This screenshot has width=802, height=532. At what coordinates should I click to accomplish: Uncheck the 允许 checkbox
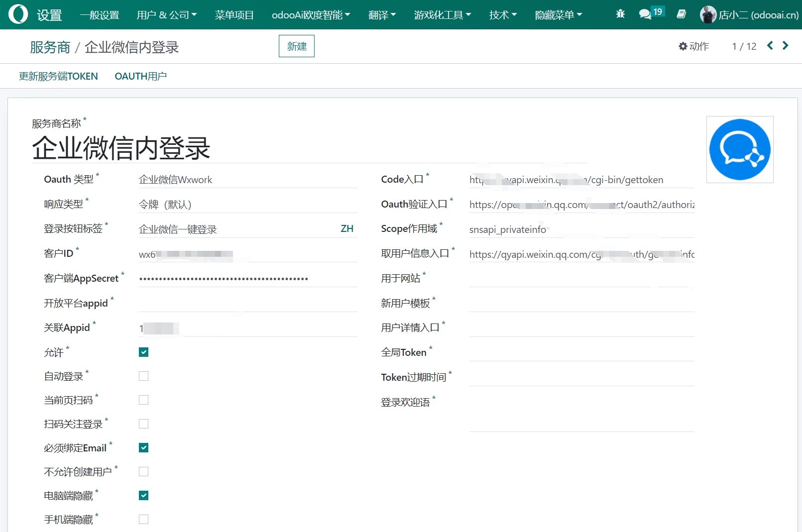pyautogui.click(x=143, y=352)
